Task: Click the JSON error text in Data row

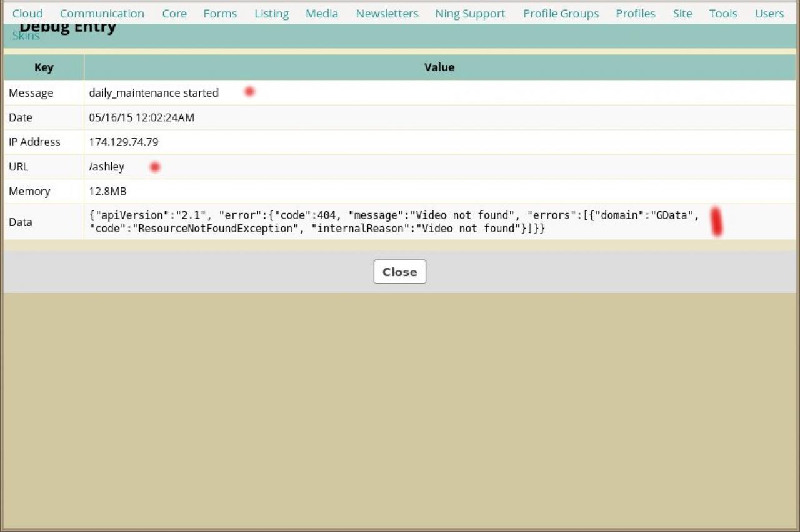Action: (x=394, y=222)
